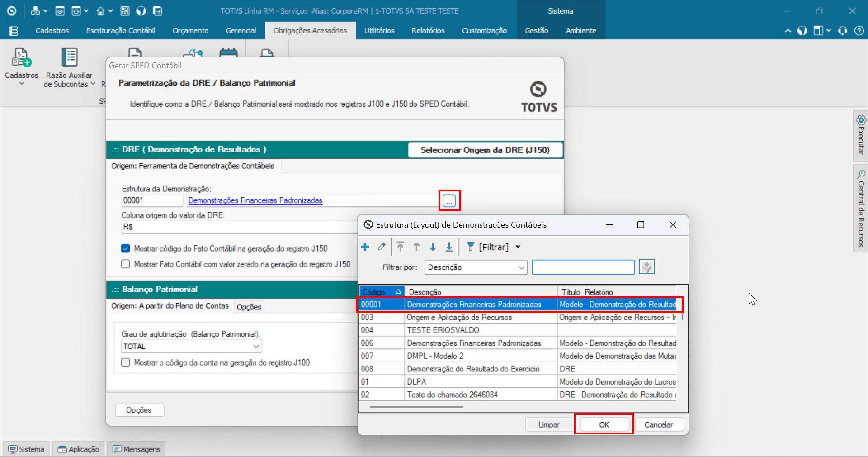Expand the home icon dropdown arrow
This screenshot has width=868, height=457.
click(x=110, y=11)
